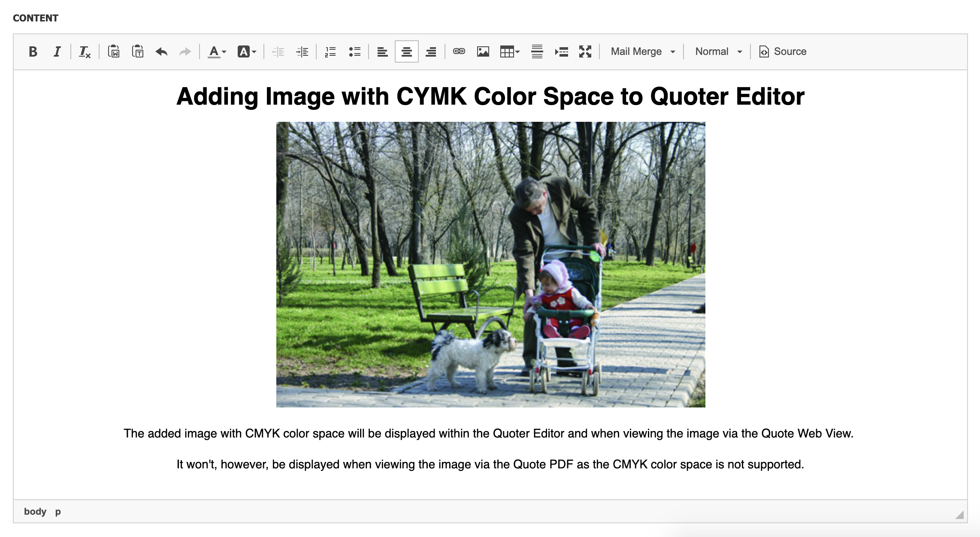
Task: Open the Text Color dropdown
Action: pyautogui.click(x=217, y=52)
